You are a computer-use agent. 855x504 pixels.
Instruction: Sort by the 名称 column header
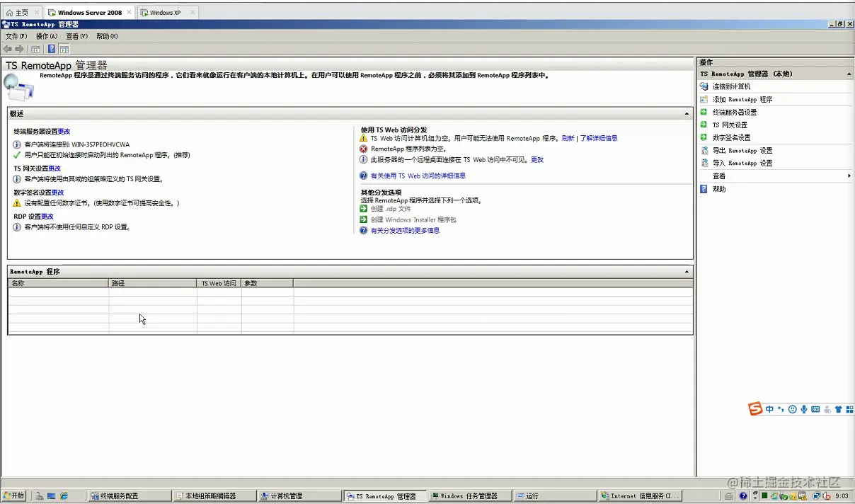pos(58,283)
